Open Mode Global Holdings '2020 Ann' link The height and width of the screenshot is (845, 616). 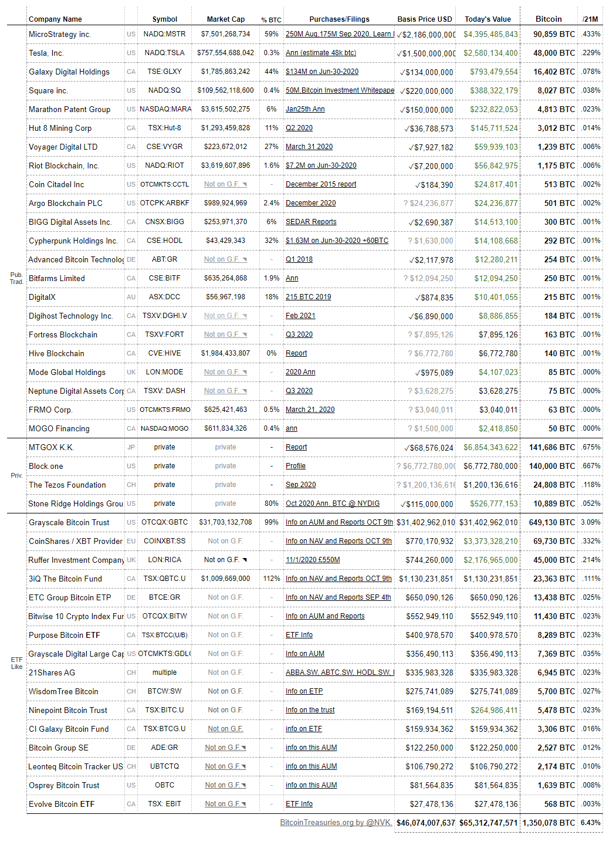pyautogui.click(x=300, y=372)
